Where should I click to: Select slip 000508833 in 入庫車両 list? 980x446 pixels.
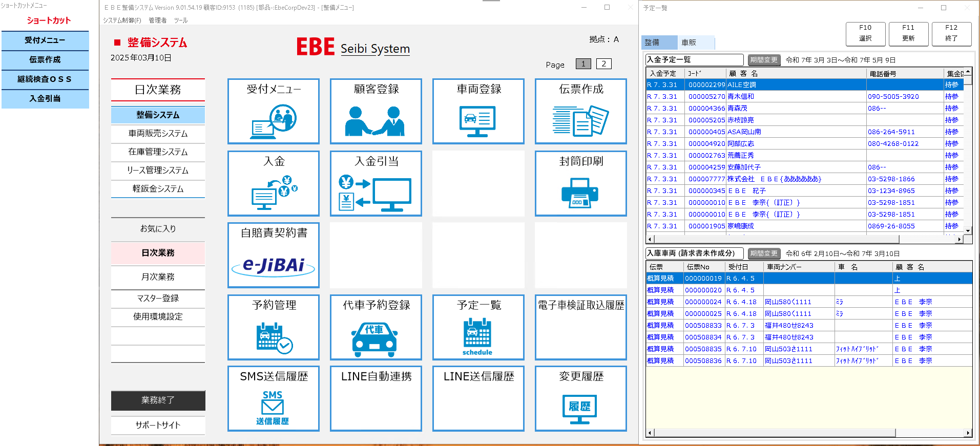pyautogui.click(x=809, y=326)
